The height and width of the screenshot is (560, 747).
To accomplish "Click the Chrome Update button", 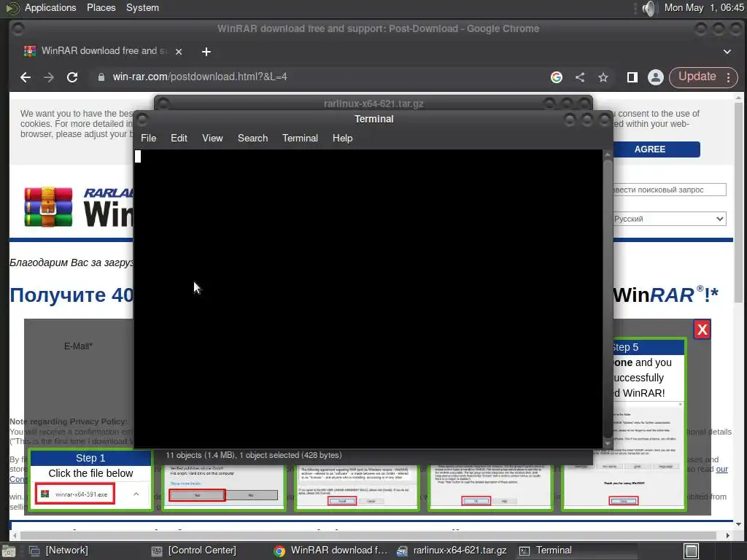I will (x=697, y=77).
